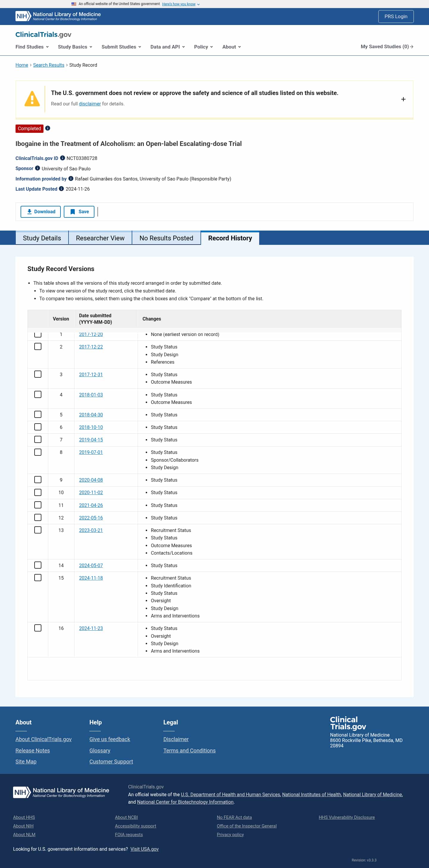
Task: Select the checkbox for version 15
Action: pos(38,578)
